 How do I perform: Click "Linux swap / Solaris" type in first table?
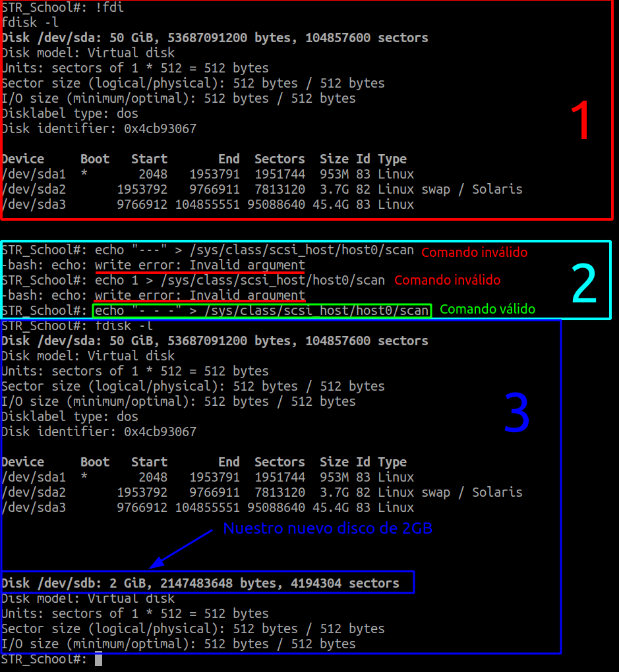450,190
